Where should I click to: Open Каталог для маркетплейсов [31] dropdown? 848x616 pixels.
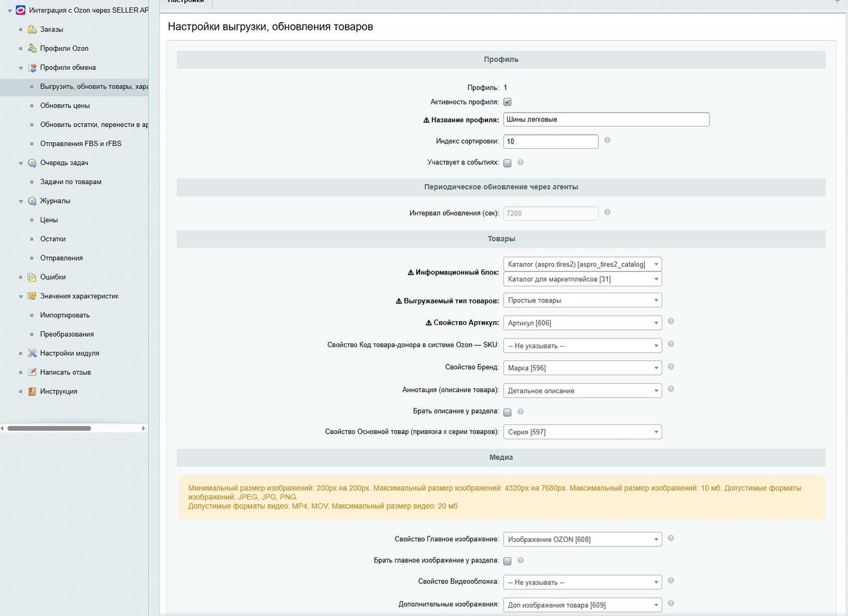coord(583,279)
